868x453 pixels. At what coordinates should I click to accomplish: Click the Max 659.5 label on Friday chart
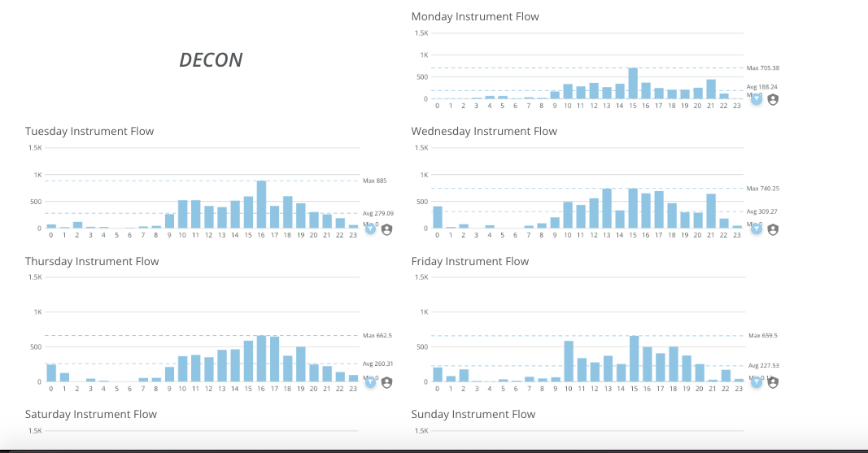763,335
